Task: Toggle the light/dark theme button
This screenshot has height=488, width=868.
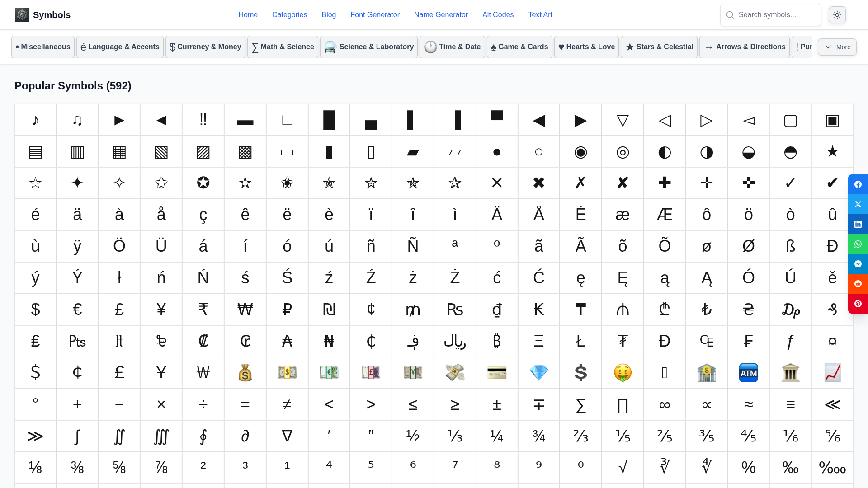Action: pyautogui.click(x=837, y=15)
